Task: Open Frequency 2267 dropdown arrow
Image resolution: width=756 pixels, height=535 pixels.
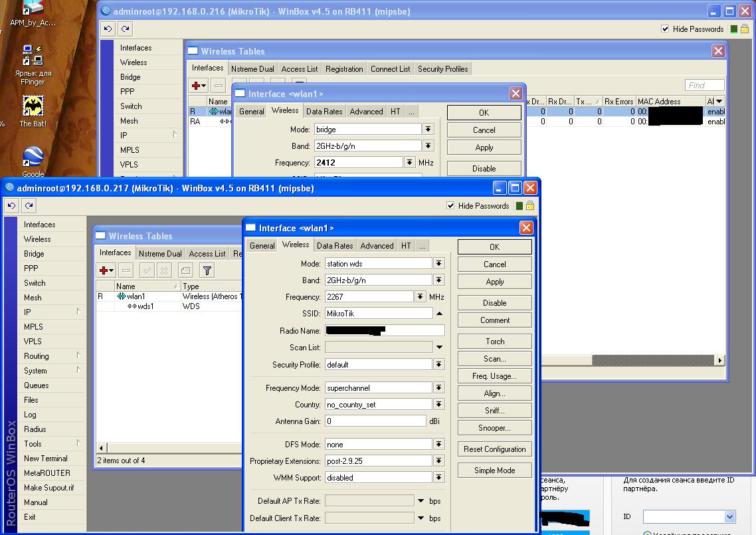Action: tap(421, 296)
